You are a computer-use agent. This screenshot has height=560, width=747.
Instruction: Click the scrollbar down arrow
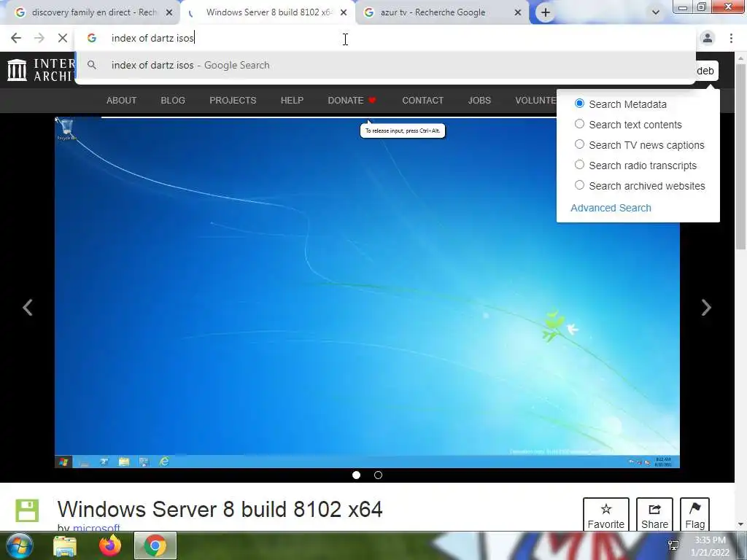point(740,524)
